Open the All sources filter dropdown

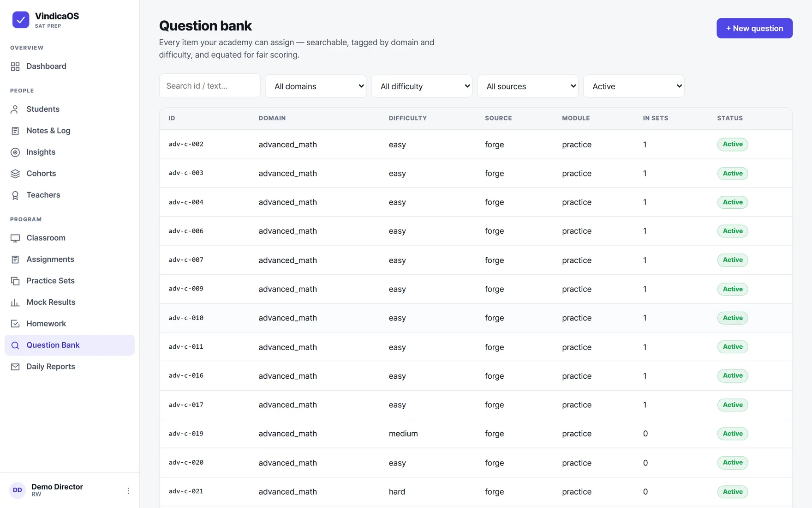pyautogui.click(x=528, y=86)
